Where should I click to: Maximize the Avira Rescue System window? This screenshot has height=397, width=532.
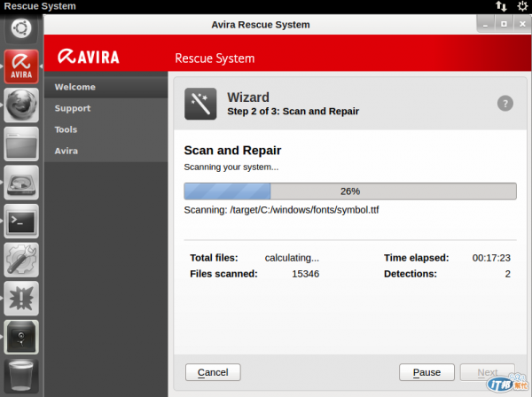504,25
